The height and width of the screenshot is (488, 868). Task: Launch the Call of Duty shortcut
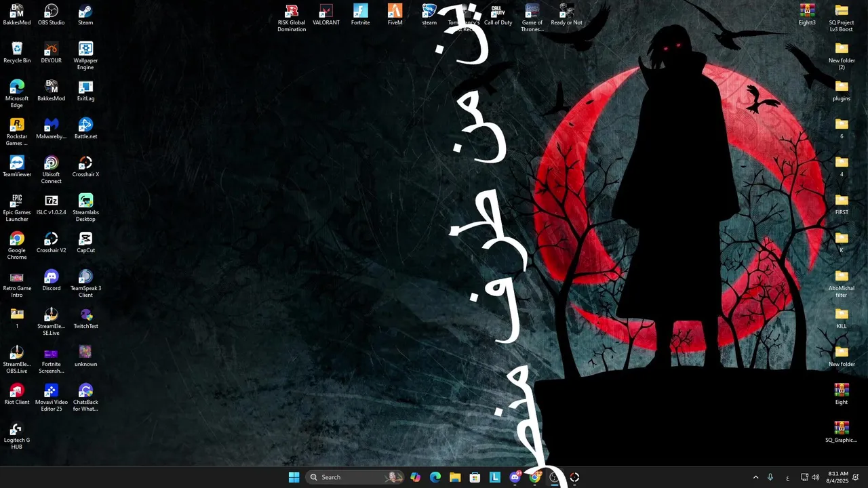[498, 15]
